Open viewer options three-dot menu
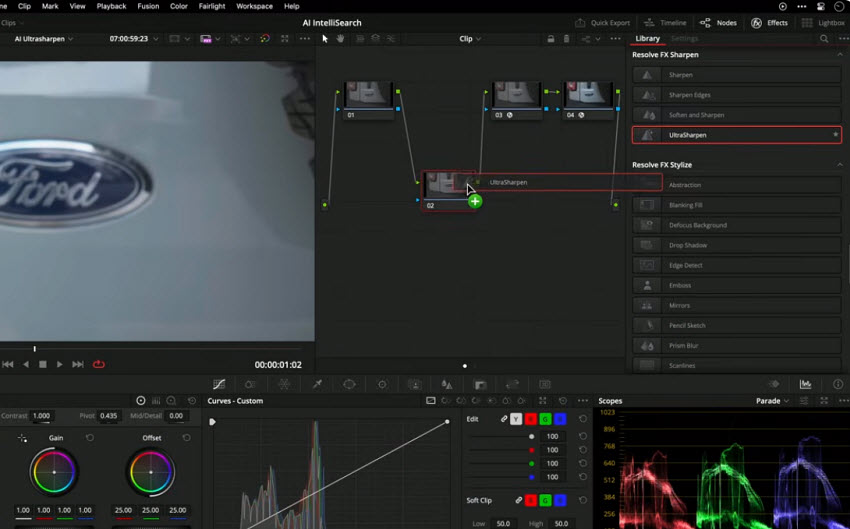850x529 pixels. pos(305,38)
